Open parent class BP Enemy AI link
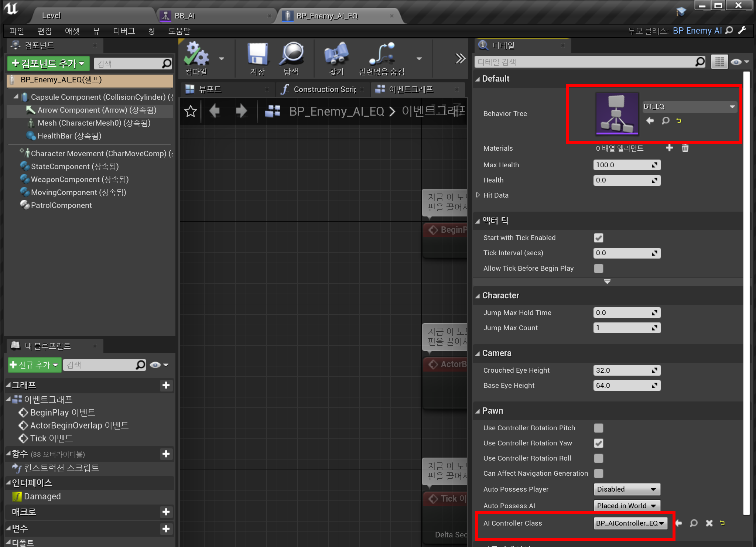 (x=697, y=31)
